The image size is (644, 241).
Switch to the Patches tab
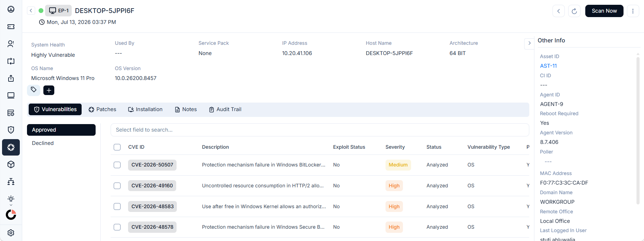click(x=102, y=109)
